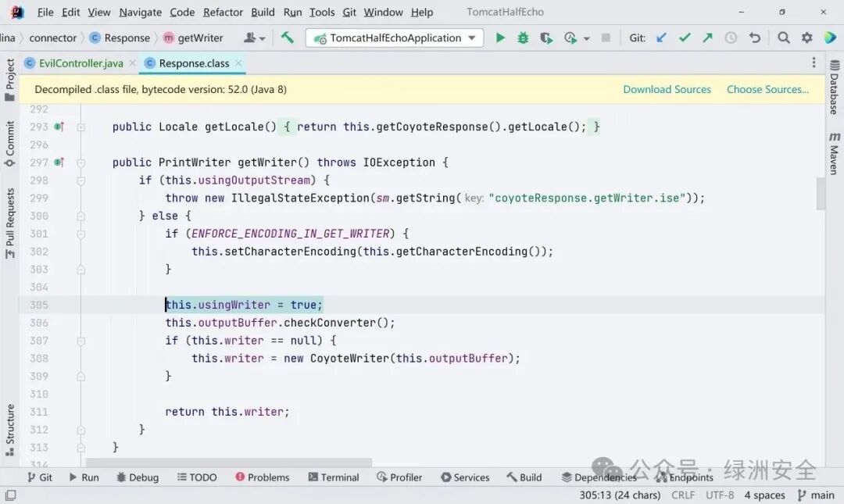The width and height of the screenshot is (844, 504).
Task: Open IDE settings gear icon
Action: click(806, 38)
